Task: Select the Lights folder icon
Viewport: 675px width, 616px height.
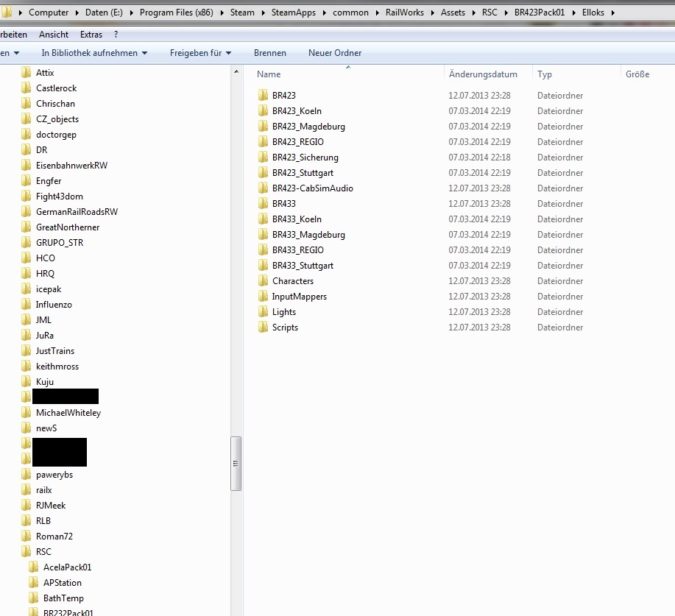Action: pos(263,311)
